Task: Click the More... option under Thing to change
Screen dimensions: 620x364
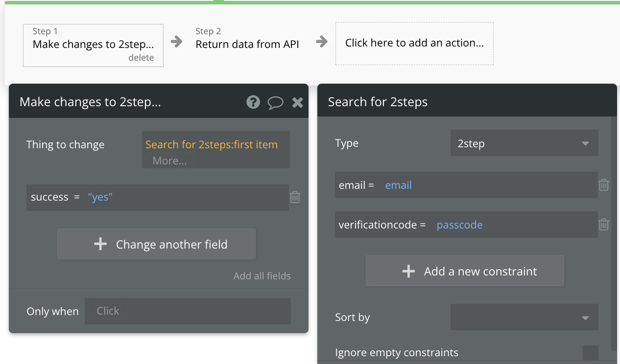Action: (169, 160)
